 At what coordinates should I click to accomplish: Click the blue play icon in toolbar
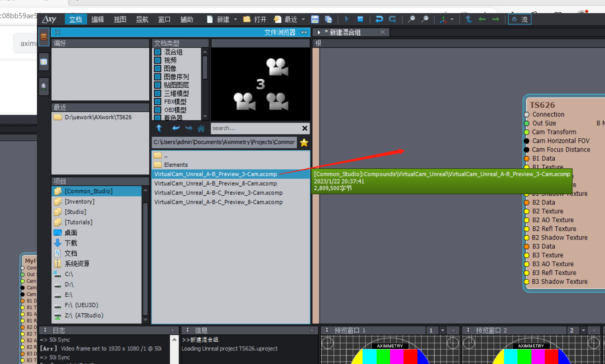347,19
